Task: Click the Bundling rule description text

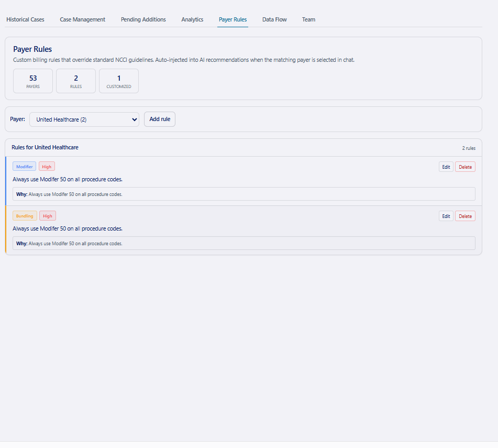Action: click(68, 228)
